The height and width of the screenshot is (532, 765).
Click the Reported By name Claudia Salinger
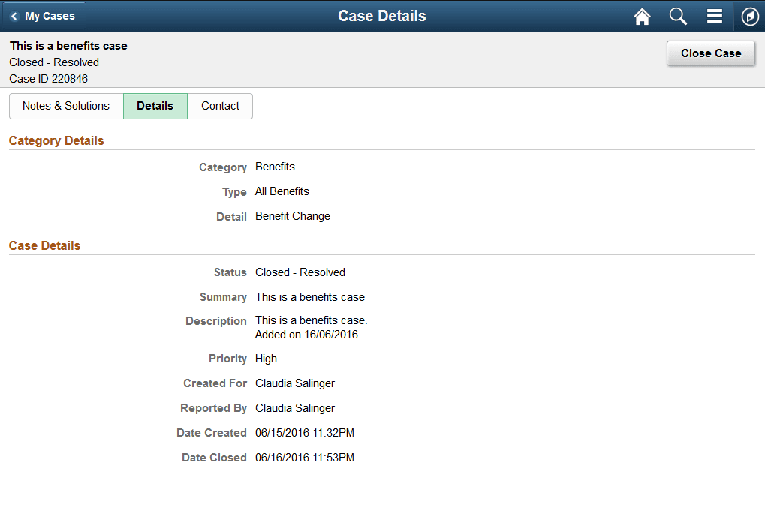pyautogui.click(x=295, y=408)
